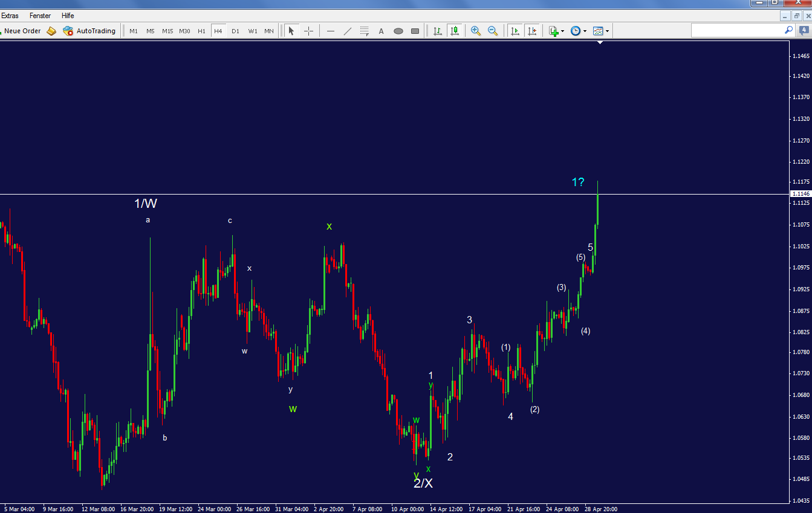Screen dimensions: 812x513
Task: Enable chart auto scroll
Action: [x=515, y=31]
